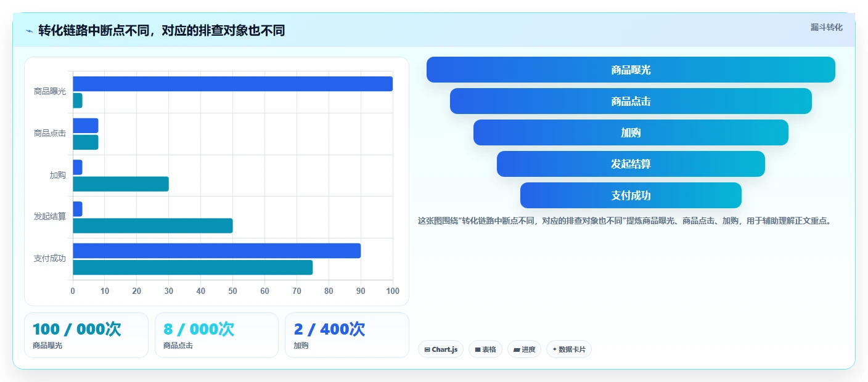868x382 pixels.
Task: Click the 进度 text in its chip
Action: [x=528, y=349]
